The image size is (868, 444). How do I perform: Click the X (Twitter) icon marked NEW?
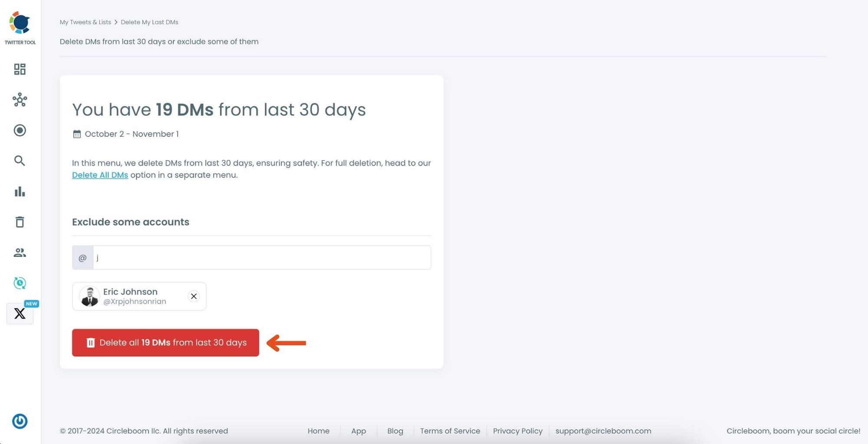point(20,313)
